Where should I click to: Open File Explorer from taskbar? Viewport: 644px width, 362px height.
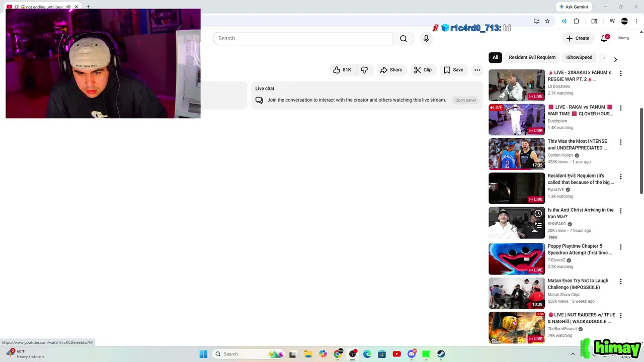click(x=308, y=354)
